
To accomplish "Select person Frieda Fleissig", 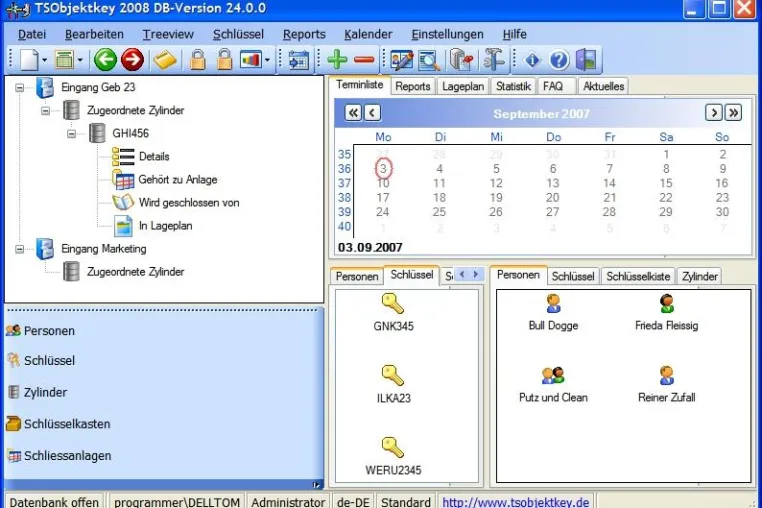I will click(666, 313).
